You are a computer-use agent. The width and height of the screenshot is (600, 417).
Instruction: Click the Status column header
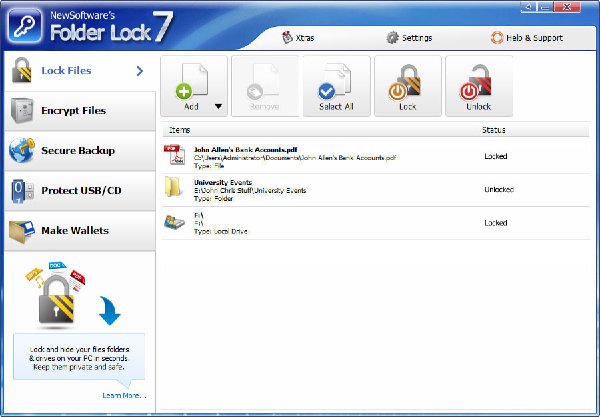coord(494,130)
